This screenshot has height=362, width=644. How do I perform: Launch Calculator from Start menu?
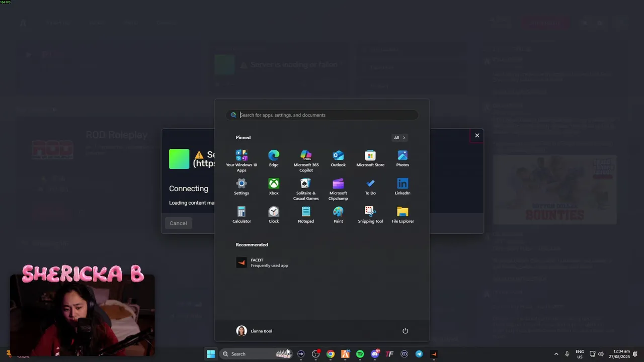(242, 215)
